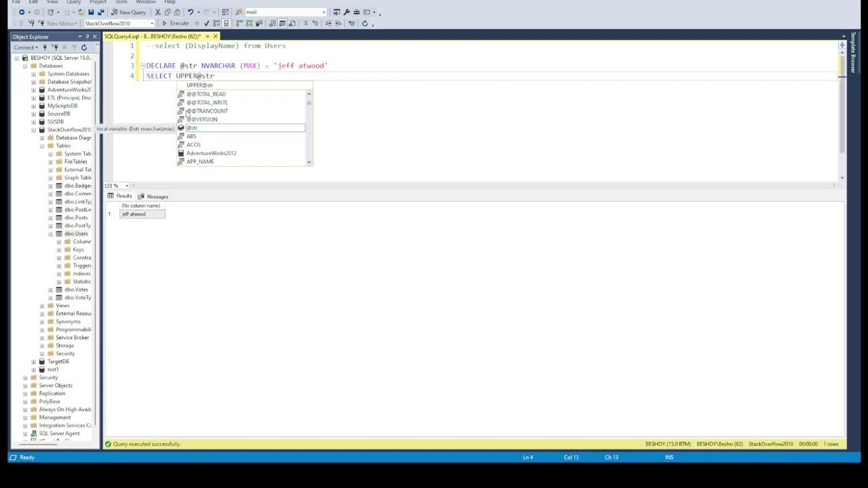Image resolution: width=868 pixels, height=488 pixels.
Task: Select @@VERSION in IntelliSense list
Action: [241, 119]
